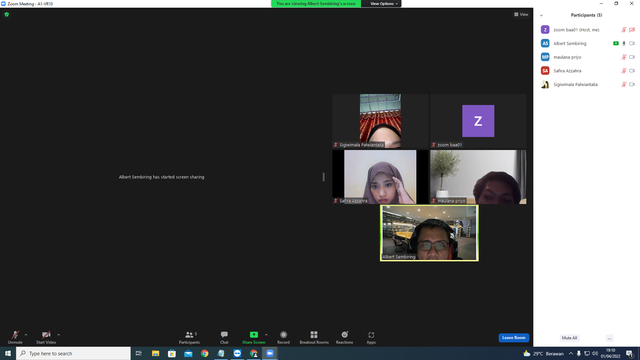
Task: Open the View Options dropdown
Action: point(383,4)
